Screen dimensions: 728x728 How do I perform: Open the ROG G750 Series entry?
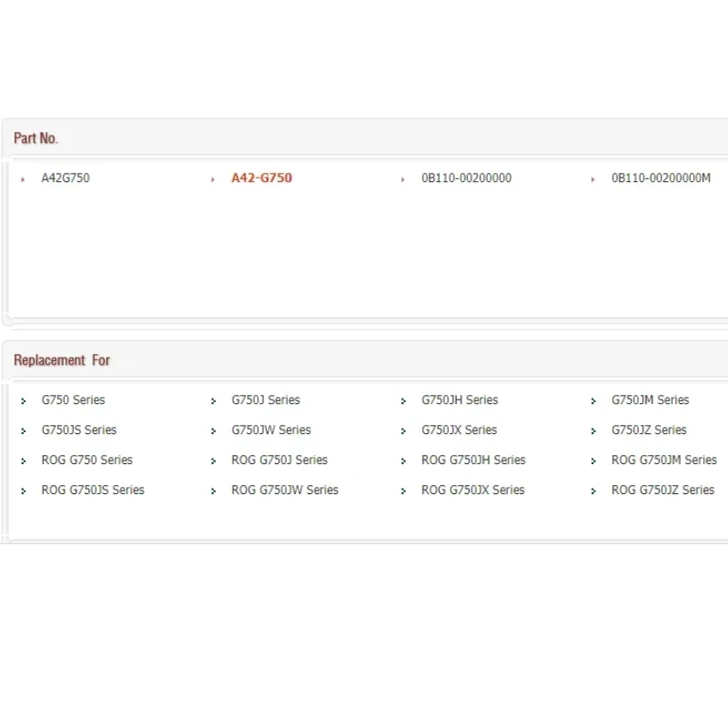tap(86, 460)
